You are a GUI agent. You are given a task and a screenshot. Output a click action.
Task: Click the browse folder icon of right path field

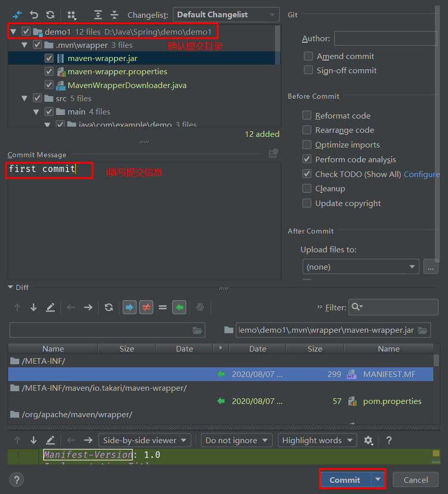point(423,330)
